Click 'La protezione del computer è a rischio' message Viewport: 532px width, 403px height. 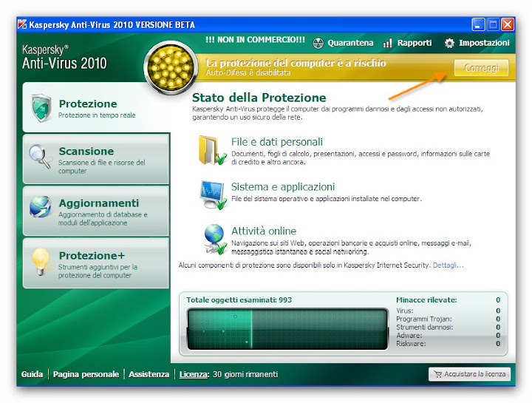(296, 63)
